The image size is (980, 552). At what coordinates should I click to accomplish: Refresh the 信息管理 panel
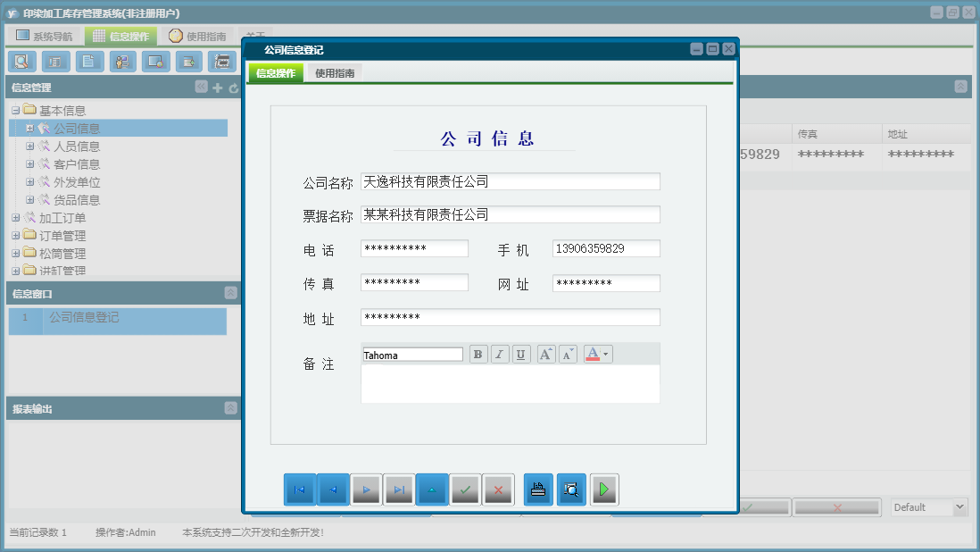pyautogui.click(x=232, y=88)
